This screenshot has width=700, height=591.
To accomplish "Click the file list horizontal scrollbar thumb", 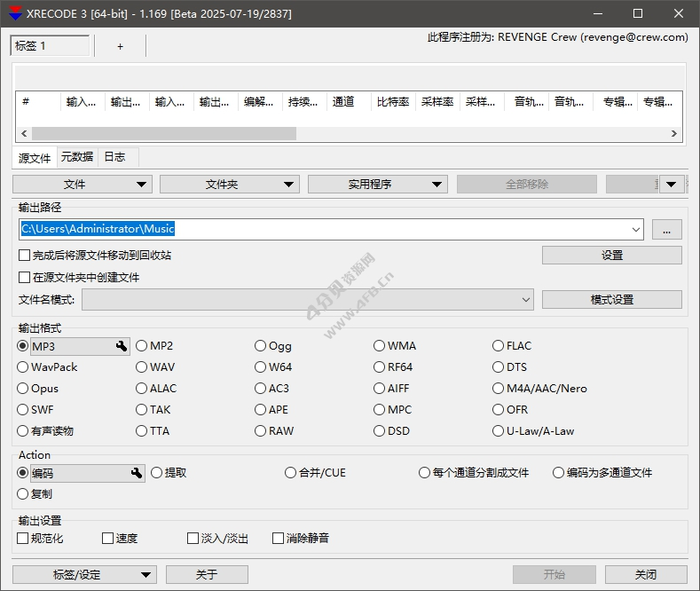I will [x=163, y=134].
